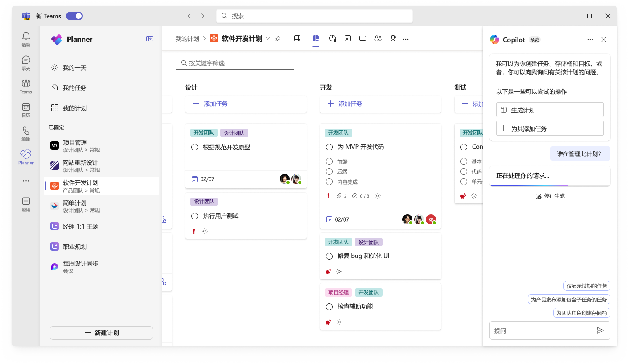
Task: Open the Calls (通话) icon
Action: (x=26, y=131)
